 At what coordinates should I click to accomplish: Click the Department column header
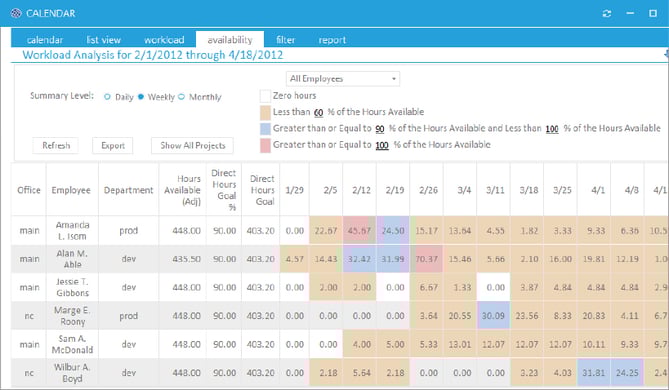[128, 190]
